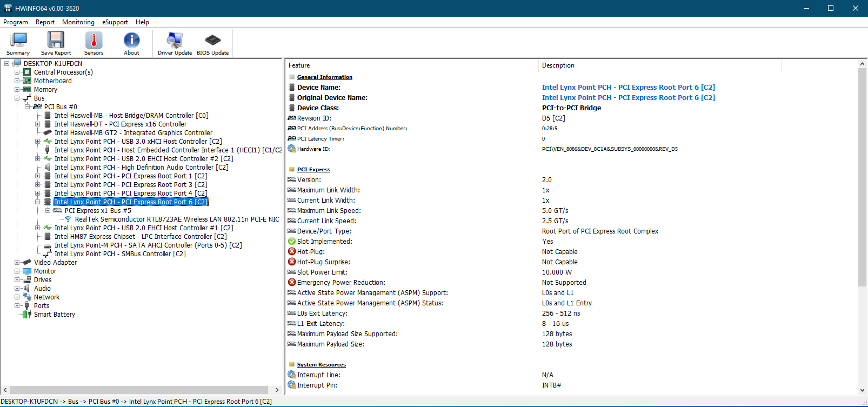This screenshot has width=868, height=407.
Task: Select PCI Express x1 Bus #5
Action: [x=98, y=211]
